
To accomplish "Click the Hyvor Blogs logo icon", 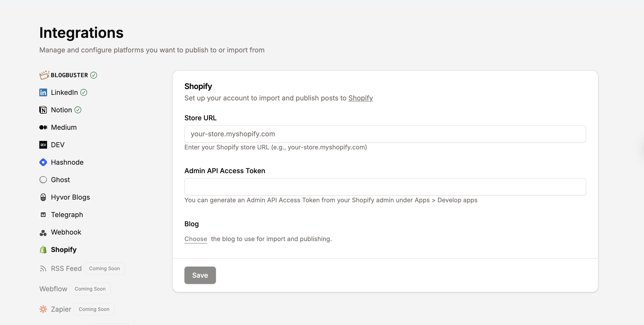I will pyautogui.click(x=43, y=197).
